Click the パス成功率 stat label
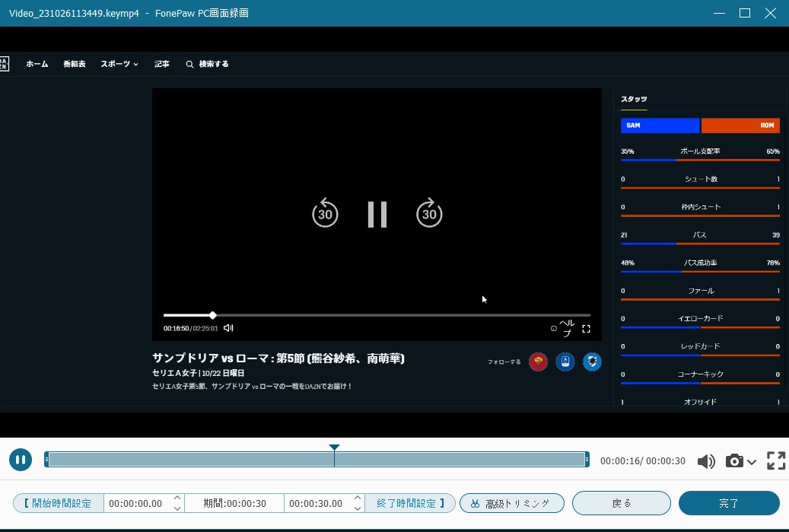The image size is (789, 532). [700, 263]
